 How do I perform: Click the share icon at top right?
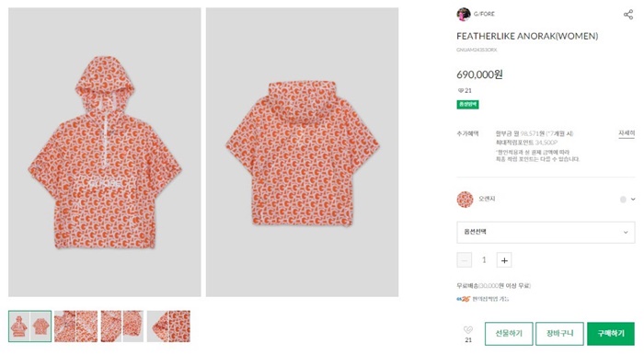(x=628, y=15)
